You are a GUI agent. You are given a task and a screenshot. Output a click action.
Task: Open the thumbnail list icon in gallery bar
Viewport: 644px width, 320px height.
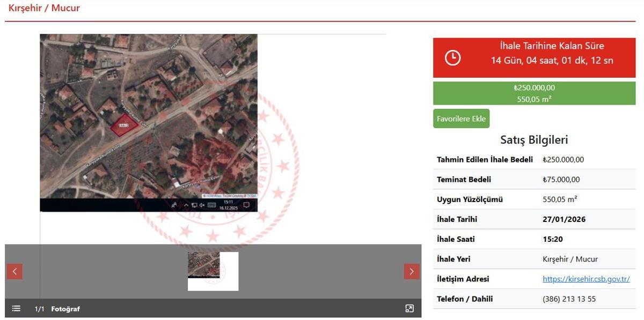[x=16, y=308]
